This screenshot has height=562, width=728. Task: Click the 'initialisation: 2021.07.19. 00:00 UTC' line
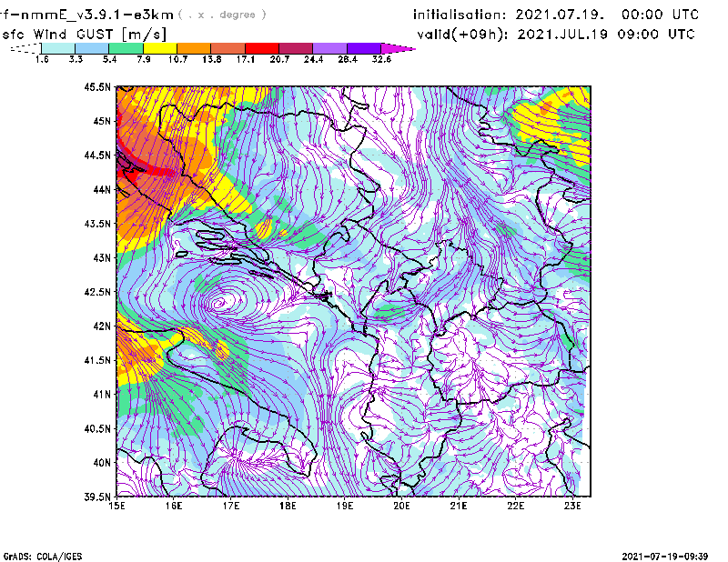556,15
